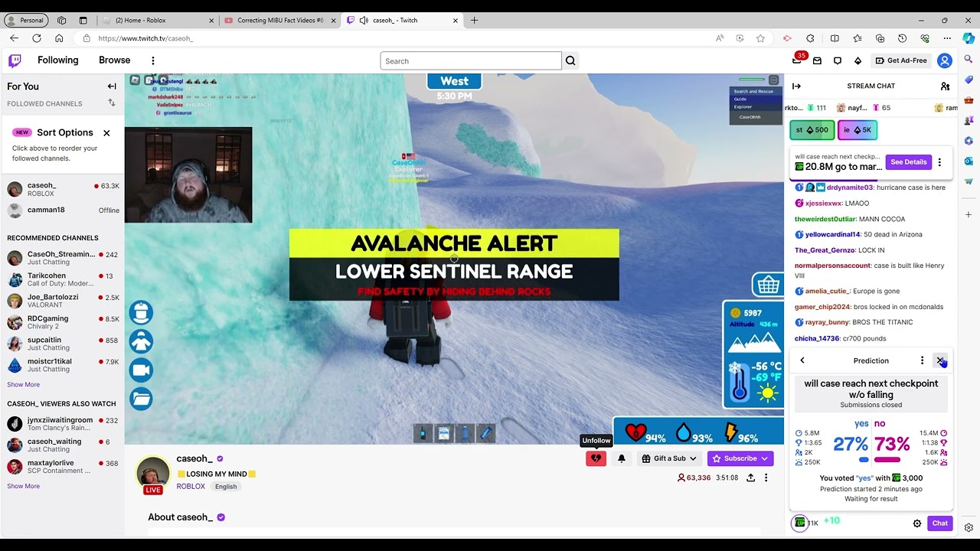Claim the +10 channel points bonus
This screenshot has width=980, height=551.
(831, 520)
